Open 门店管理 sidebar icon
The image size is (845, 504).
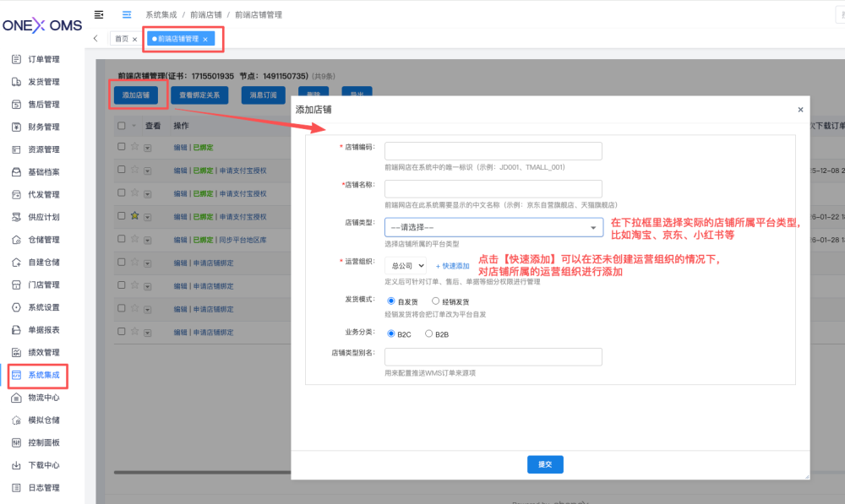tap(16, 285)
